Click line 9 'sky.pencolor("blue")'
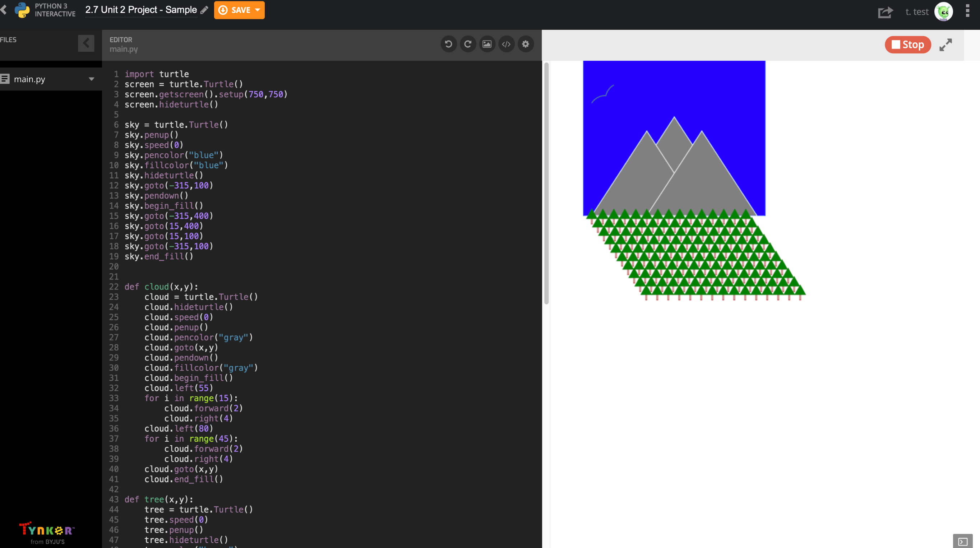Image resolution: width=980 pixels, height=548 pixels. pyautogui.click(x=174, y=155)
